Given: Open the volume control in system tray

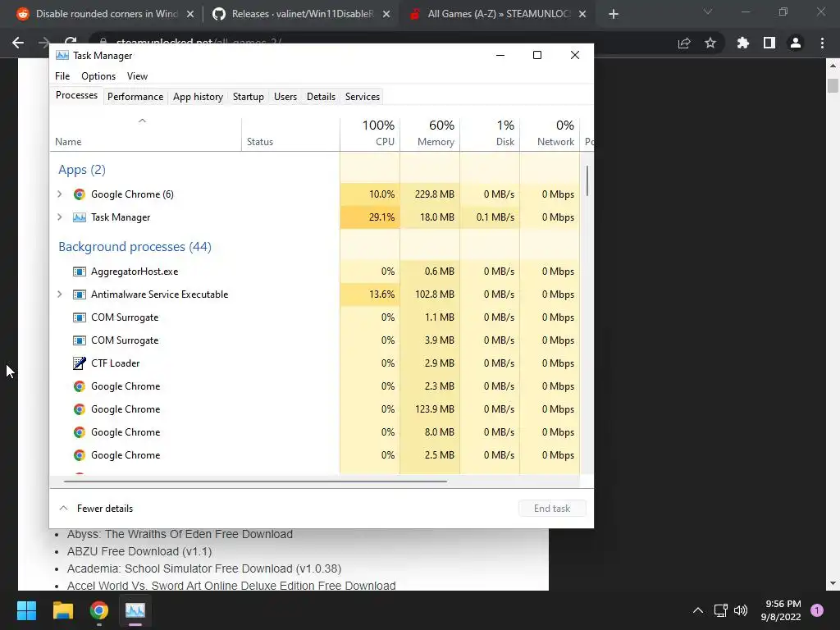Looking at the screenshot, I should (741, 610).
